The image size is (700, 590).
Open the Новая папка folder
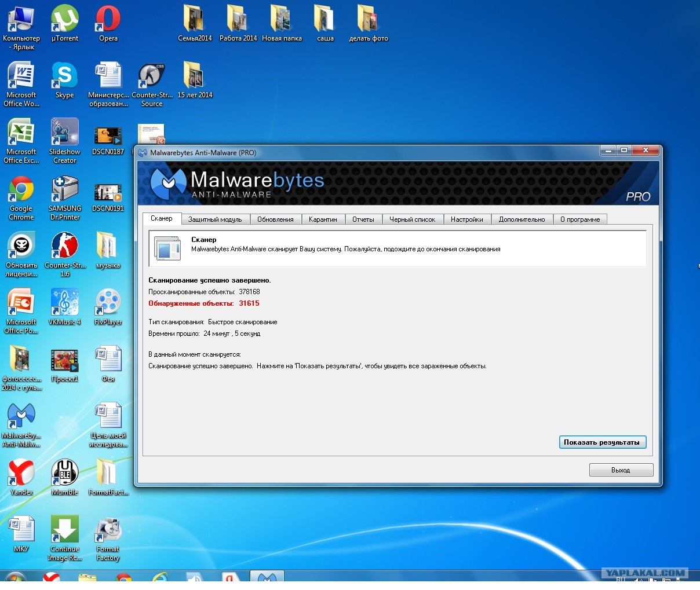[x=282, y=23]
